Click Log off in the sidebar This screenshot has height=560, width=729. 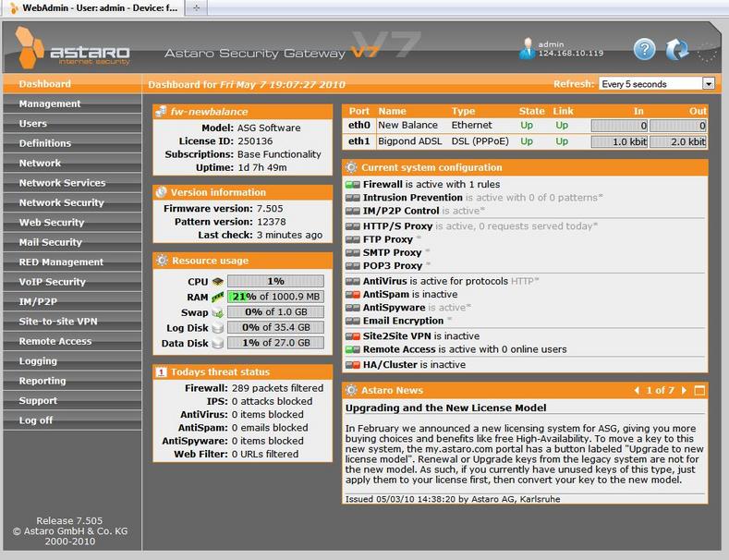36,420
